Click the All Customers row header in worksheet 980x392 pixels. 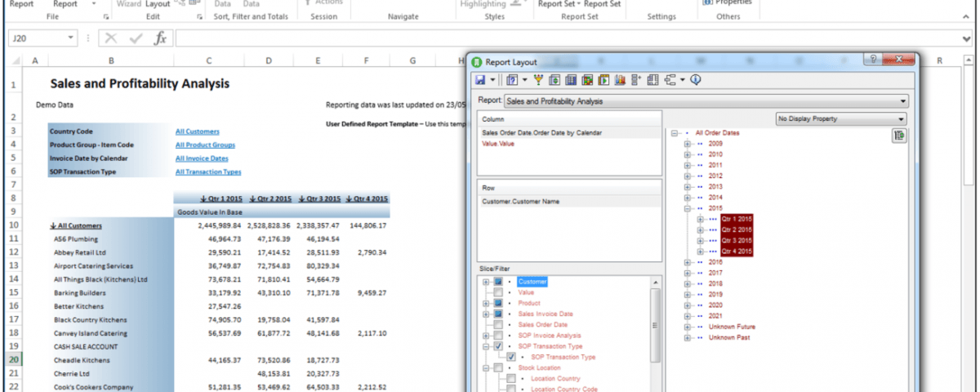pyautogui.click(x=76, y=226)
